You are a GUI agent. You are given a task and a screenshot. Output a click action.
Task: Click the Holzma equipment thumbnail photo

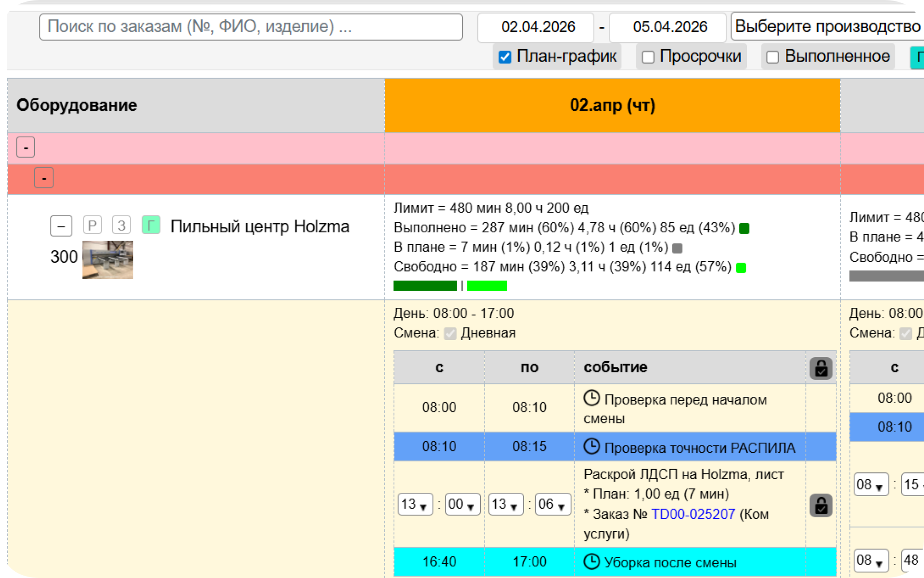click(108, 260)
